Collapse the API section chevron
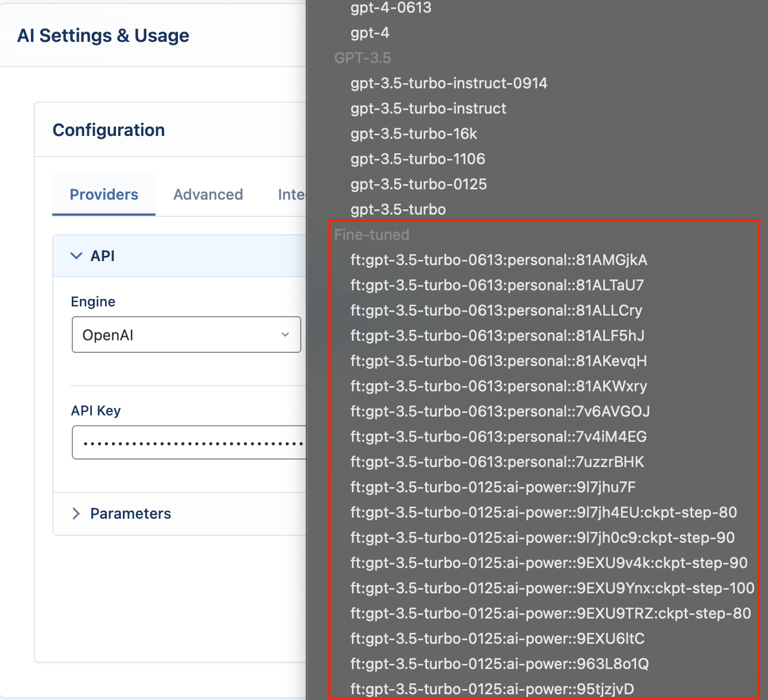This screenshot has width=768, height=700. 76,256
